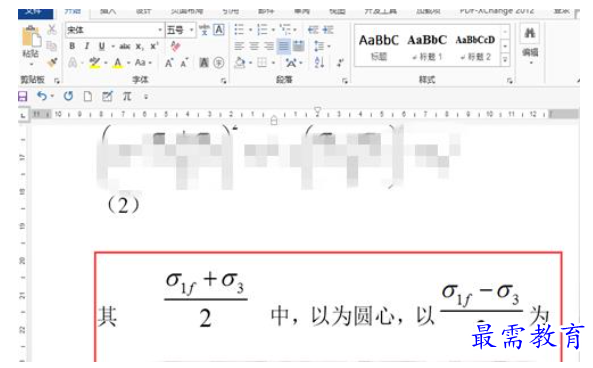Align text right
593x368 pixels.
pos(269,46)
